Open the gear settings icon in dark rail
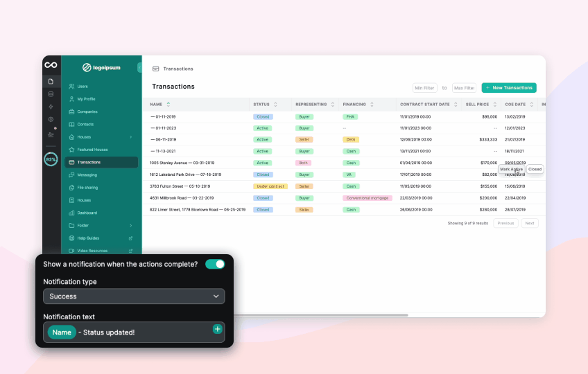The height and width of the screenshot is (374, 588). tap(51, 120)
